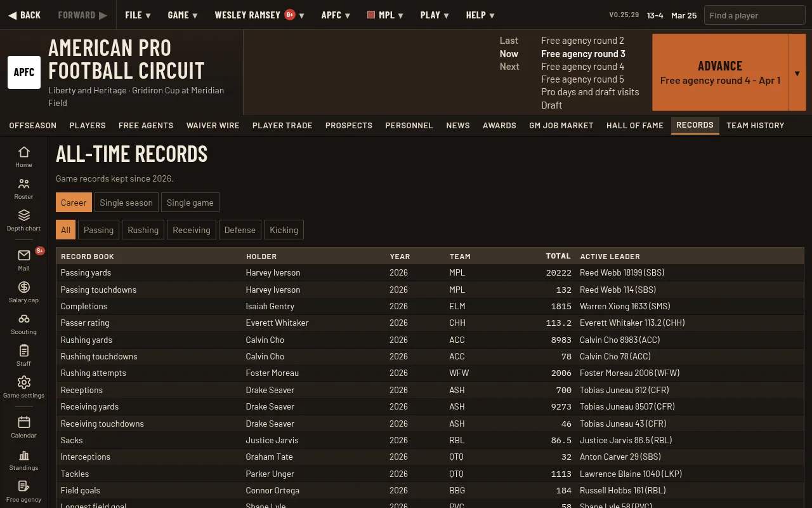This screenshot has height=508, width=812.
Task: Open the Home sidebar icon
Action: click(x=23, y=156)
